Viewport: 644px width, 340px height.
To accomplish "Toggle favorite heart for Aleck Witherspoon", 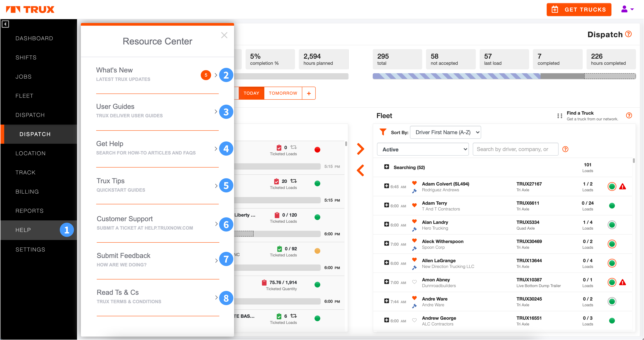I will coord(414,241).
